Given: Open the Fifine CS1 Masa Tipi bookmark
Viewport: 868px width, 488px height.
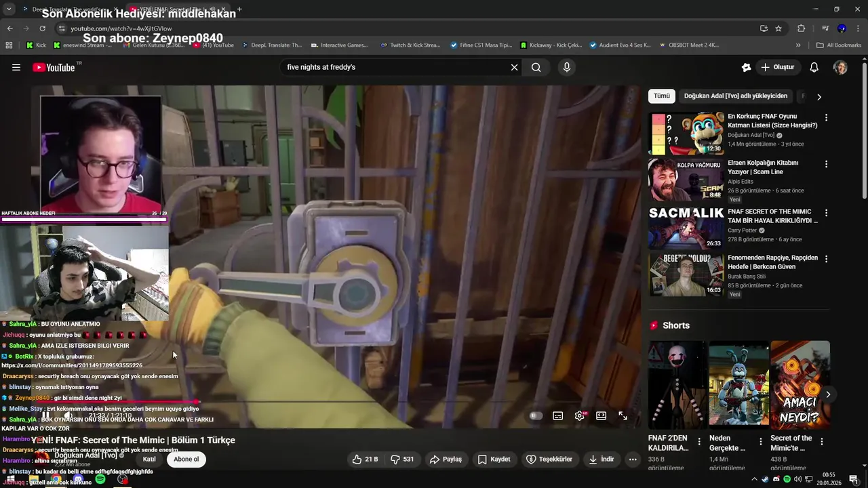Looking at the screenshot, I should tap(481, 45).
